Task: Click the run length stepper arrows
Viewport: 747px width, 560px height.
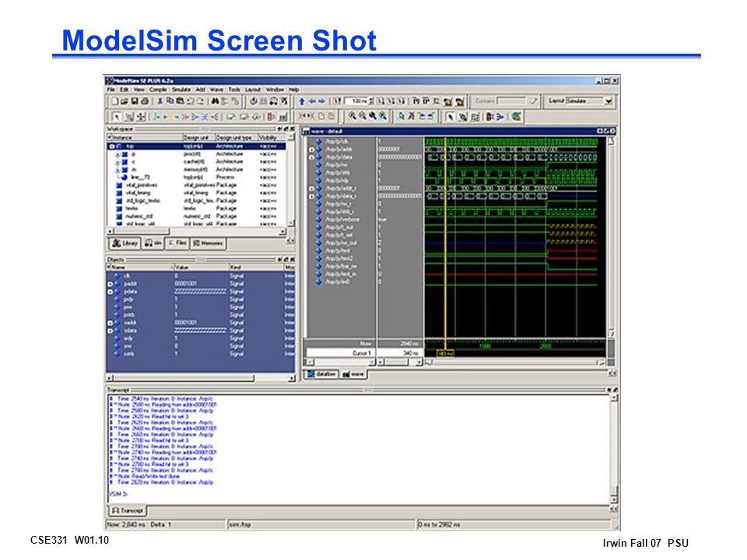Action: [x=372, y=101]
